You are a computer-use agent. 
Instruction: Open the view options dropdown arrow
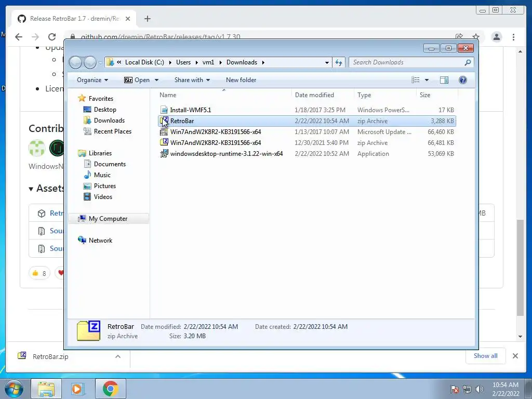(427, 80)
